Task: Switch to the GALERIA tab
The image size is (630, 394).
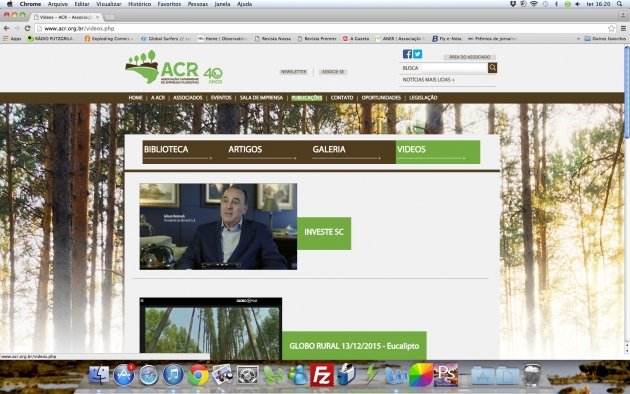Action: 353,152
